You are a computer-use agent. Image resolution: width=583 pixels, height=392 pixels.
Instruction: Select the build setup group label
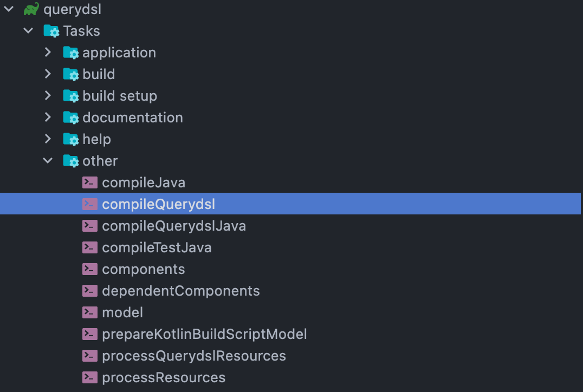[x=120, y=96]
